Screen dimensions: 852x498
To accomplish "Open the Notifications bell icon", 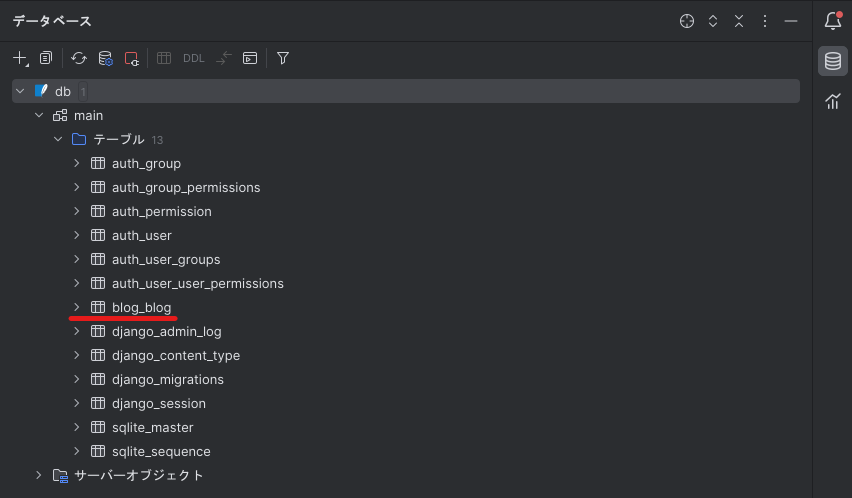I will [833, 21].
